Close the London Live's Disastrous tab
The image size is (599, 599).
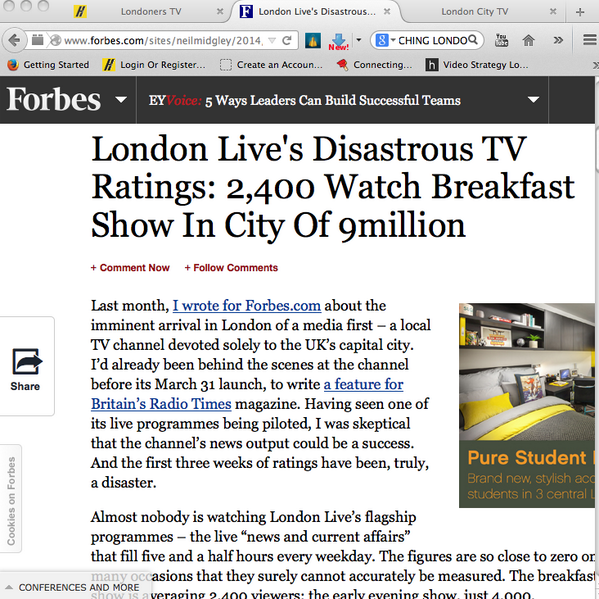coord(387,11)
